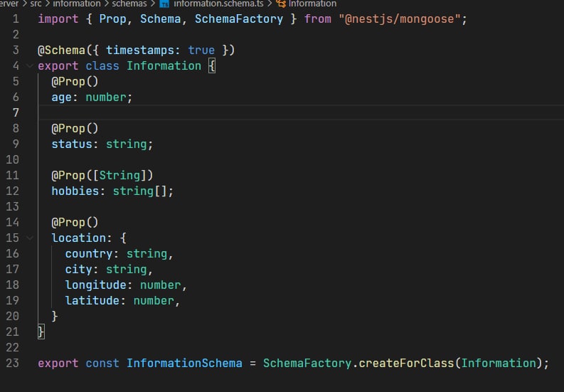Click the hobbies property name

75,191
